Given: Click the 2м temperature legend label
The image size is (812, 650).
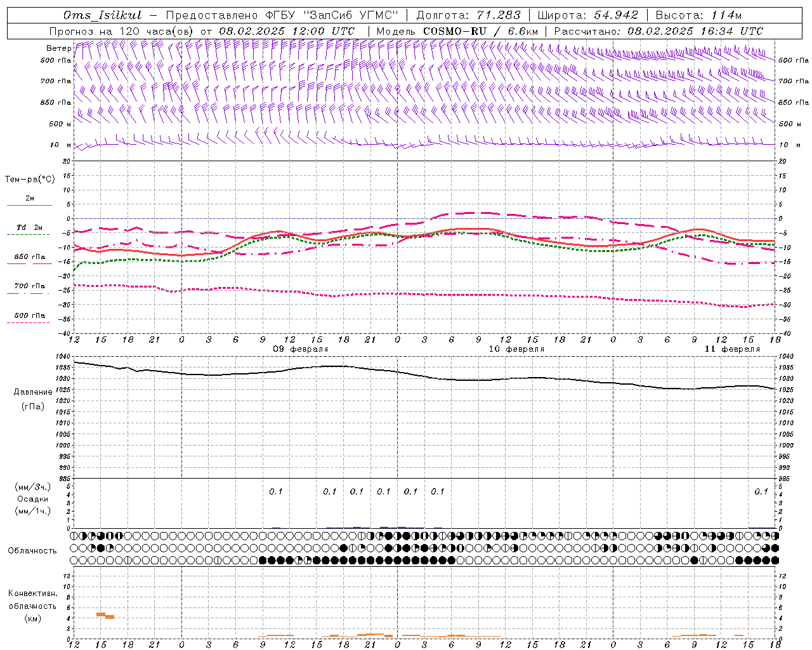Looking at the screenshot, I should click(30, 198).
